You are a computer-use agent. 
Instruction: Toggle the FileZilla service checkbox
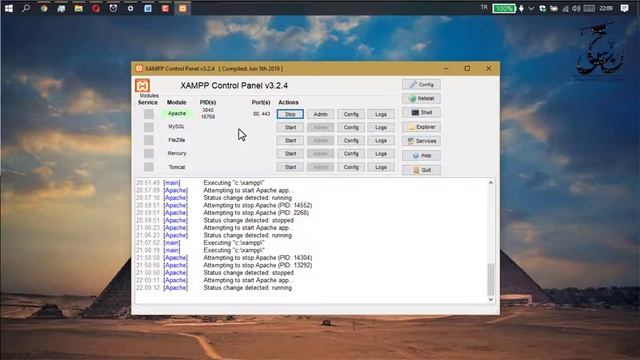pyautogui.click(x=149, y=140)
